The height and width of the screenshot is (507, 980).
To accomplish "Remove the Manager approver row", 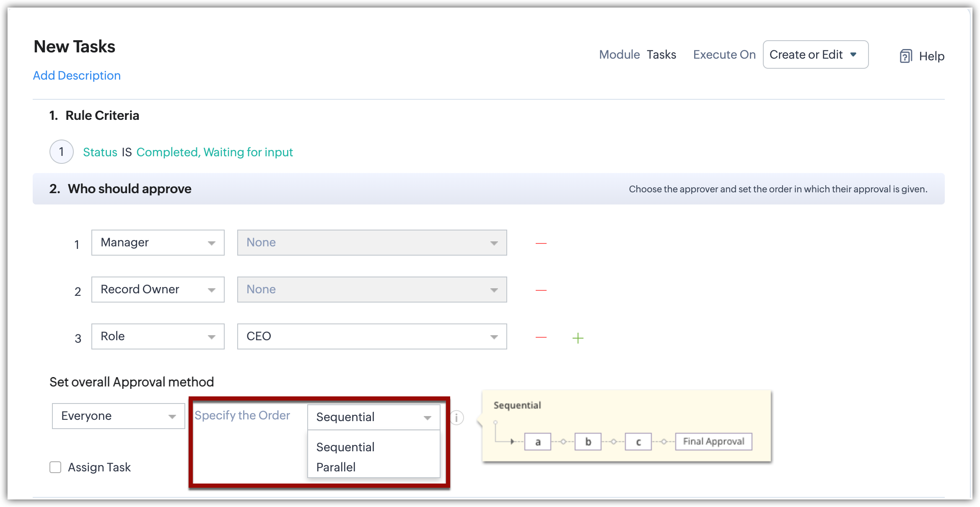I will tap(541, 243).
